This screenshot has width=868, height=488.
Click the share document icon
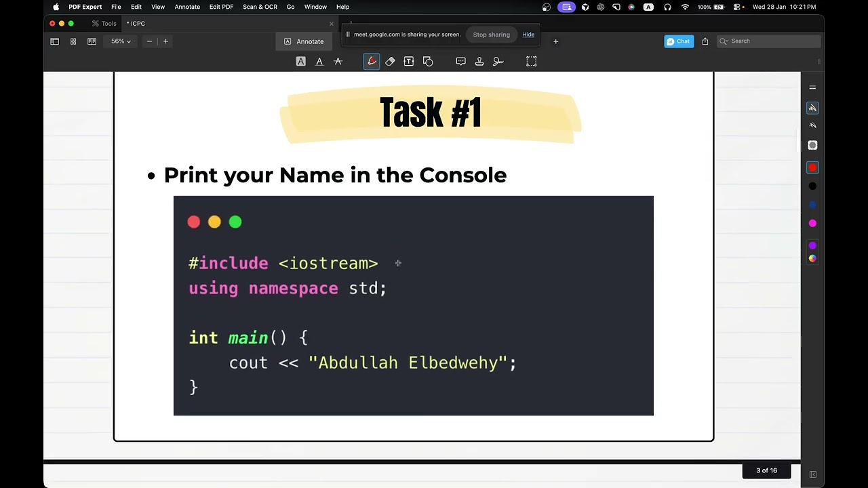point(705,41)
